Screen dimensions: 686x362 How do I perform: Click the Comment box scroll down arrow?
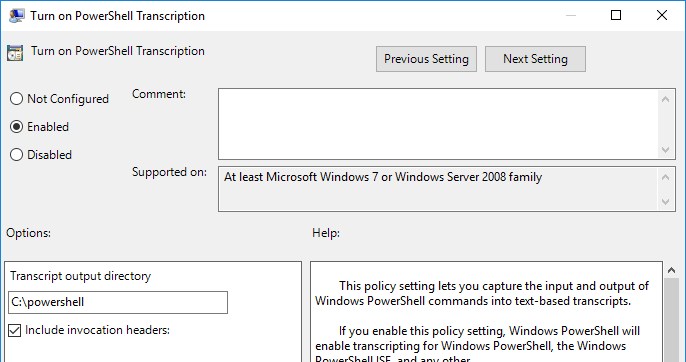[x=665, y=150]
